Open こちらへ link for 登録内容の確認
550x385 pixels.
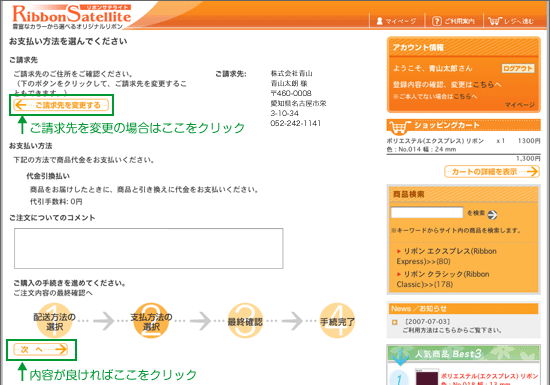pos(487,85)
